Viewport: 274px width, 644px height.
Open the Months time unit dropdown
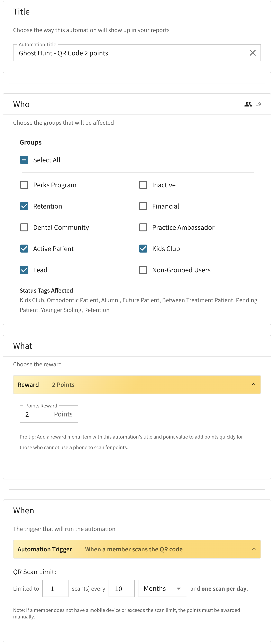pyautogui.click(x=162, y=588)
